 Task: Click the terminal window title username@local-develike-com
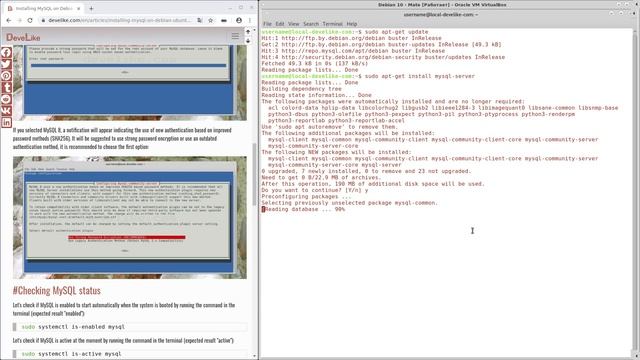(441, 14)
